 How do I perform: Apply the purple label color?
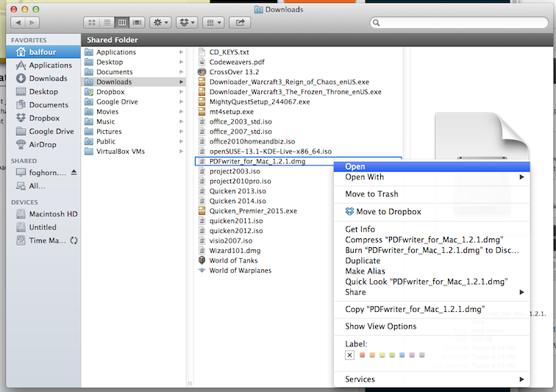412,355
